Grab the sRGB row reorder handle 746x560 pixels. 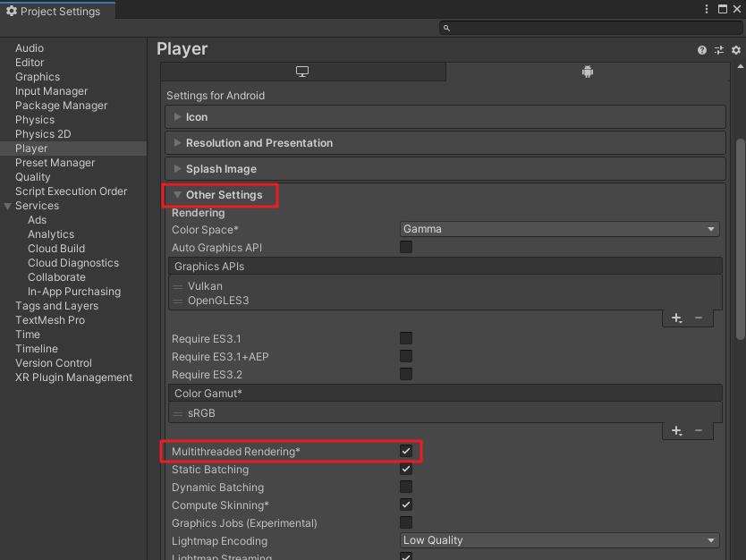click(178, 413)
